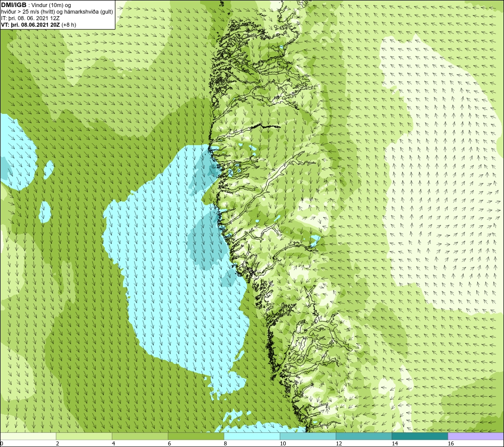The width and height of the screenshot is (504, 447).
Task: Click the 'hviður > 25 m/s' legend line
Action: 57,12
